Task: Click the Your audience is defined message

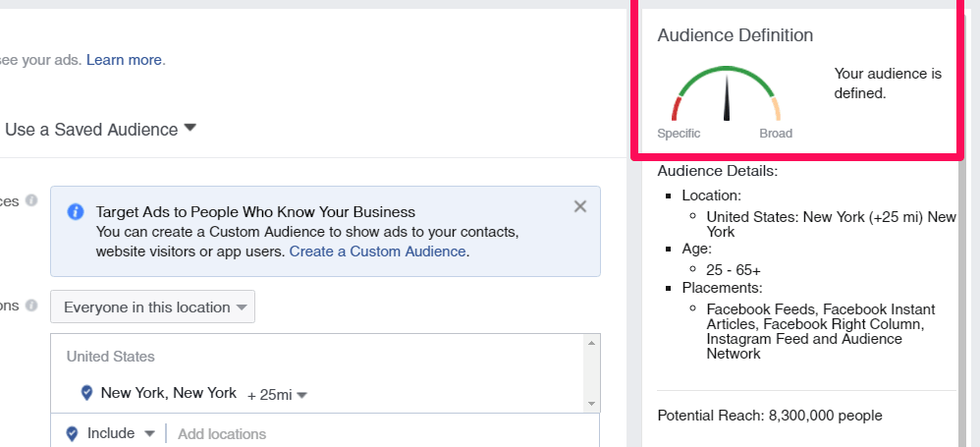Action: tap(888, 84)
